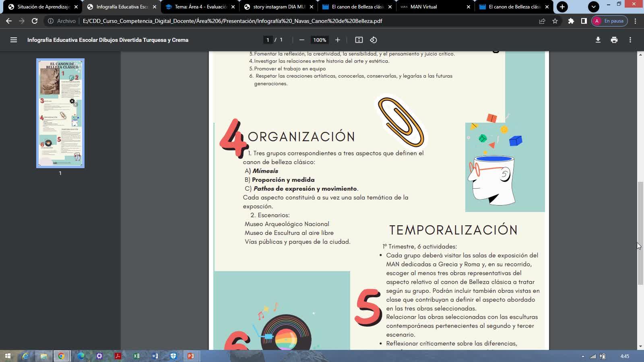Click the zoom in plus icon
Viewport: 644px width, 362px height.
pos(338,40)
